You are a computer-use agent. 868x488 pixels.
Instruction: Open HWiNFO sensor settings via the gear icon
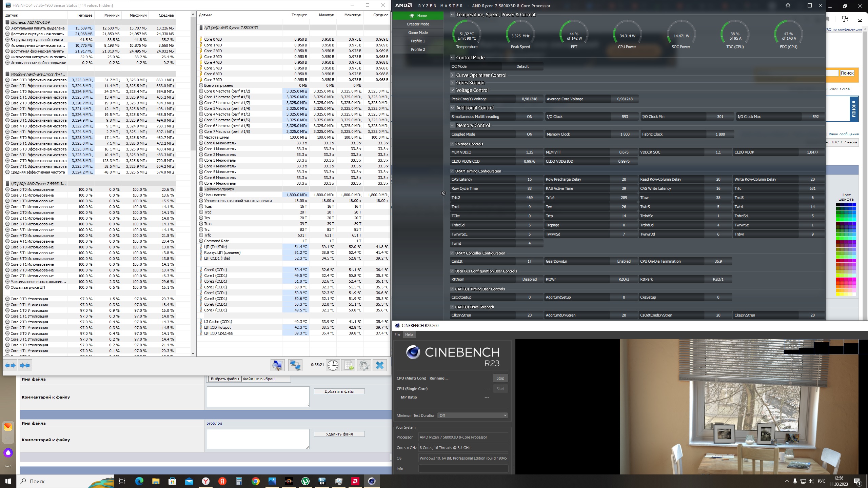(364, 365)
